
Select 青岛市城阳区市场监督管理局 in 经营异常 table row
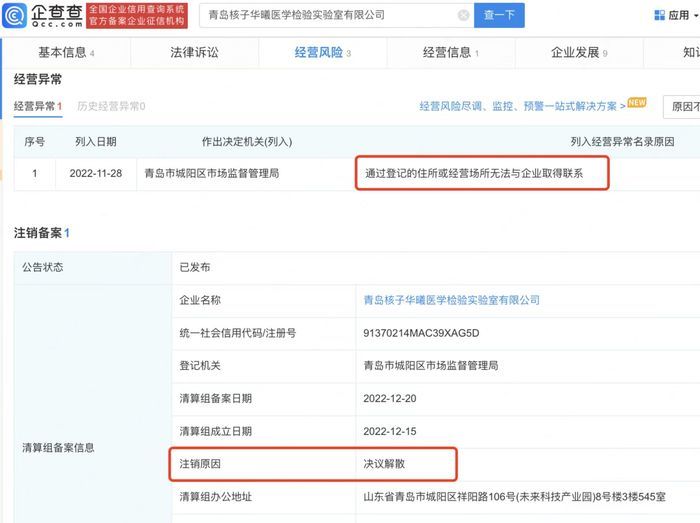212,174
